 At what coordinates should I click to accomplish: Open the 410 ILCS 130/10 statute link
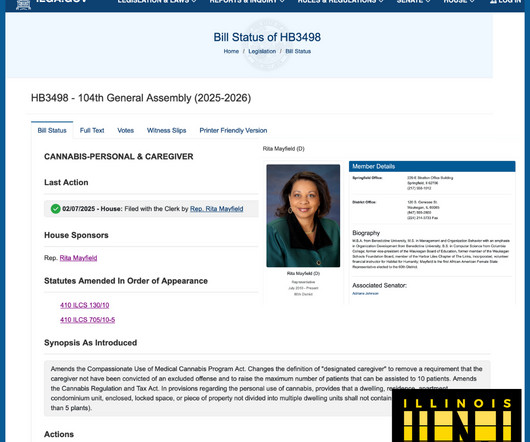(85, 305)
